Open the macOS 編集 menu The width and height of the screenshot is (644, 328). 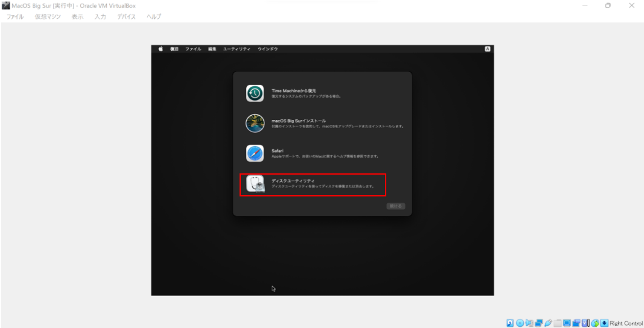click(x=212, y=49)
